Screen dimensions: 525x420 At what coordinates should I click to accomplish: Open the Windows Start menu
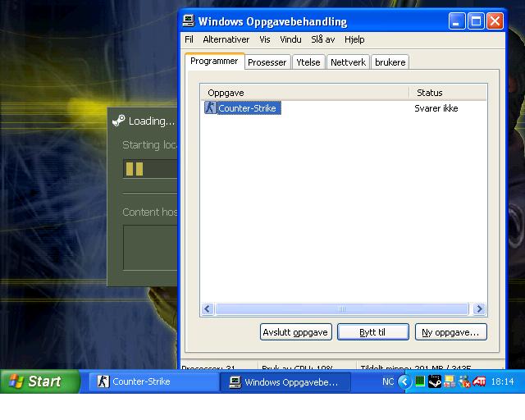[x=39, y=381]
